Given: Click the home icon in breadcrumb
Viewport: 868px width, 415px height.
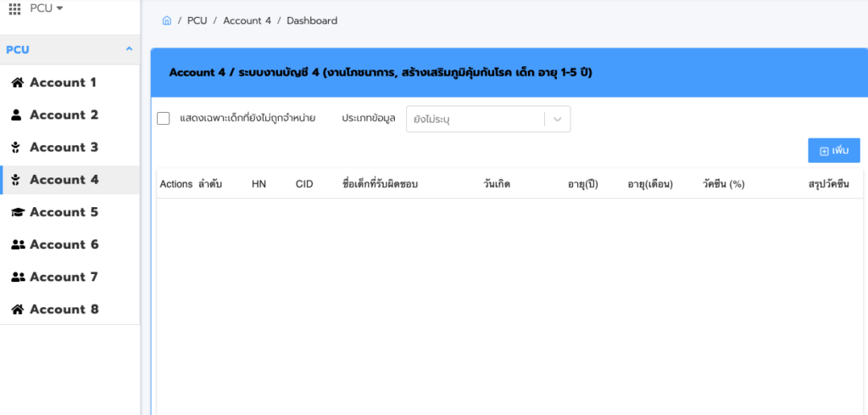Looking at the screenshot, I should [167, 20].
